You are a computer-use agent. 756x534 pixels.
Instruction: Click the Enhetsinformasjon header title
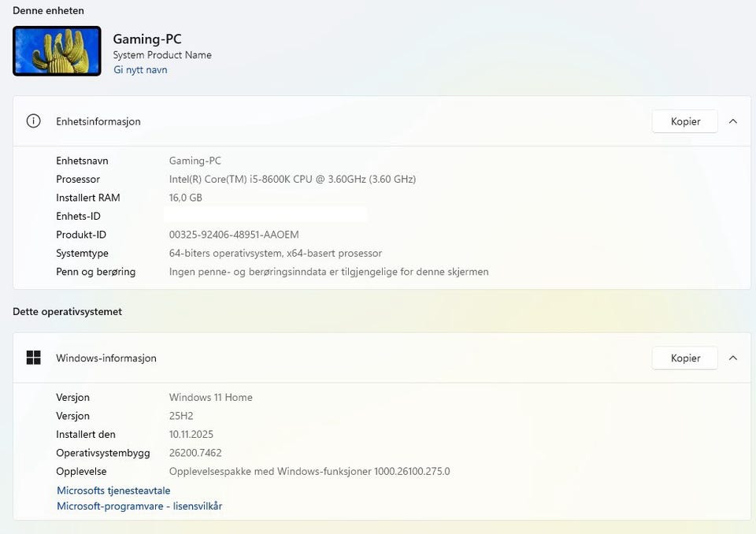[x=98, y=121]
